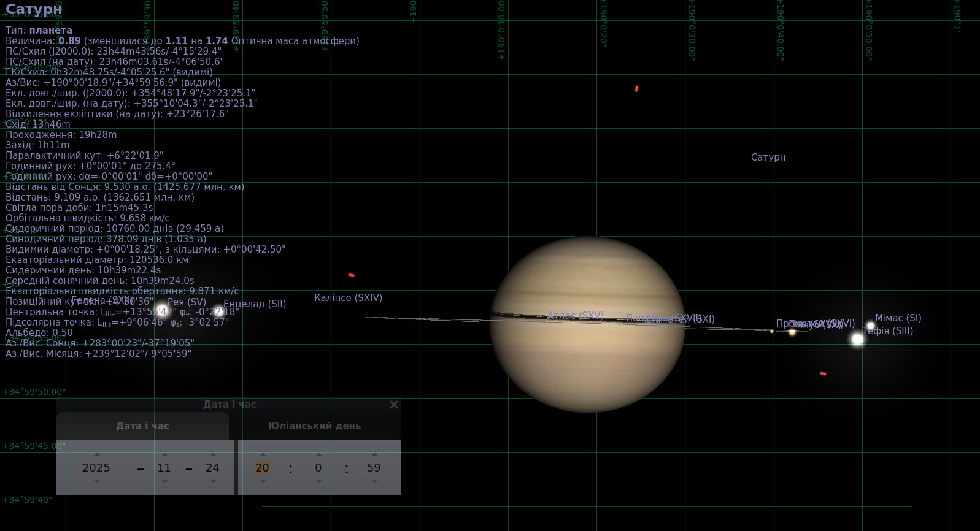Click the grid label +34°59'40"

coord(27,500)
